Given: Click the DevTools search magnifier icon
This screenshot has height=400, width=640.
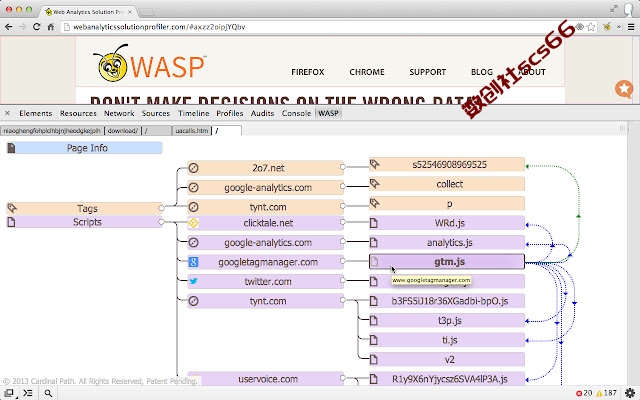Looking at the screenshot, I should pyautogui.click(x=48, y=393).
